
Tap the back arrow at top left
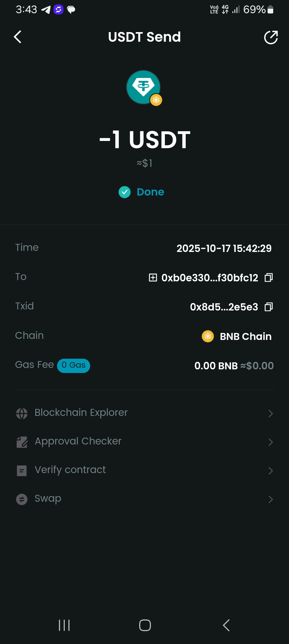[18, 37]
